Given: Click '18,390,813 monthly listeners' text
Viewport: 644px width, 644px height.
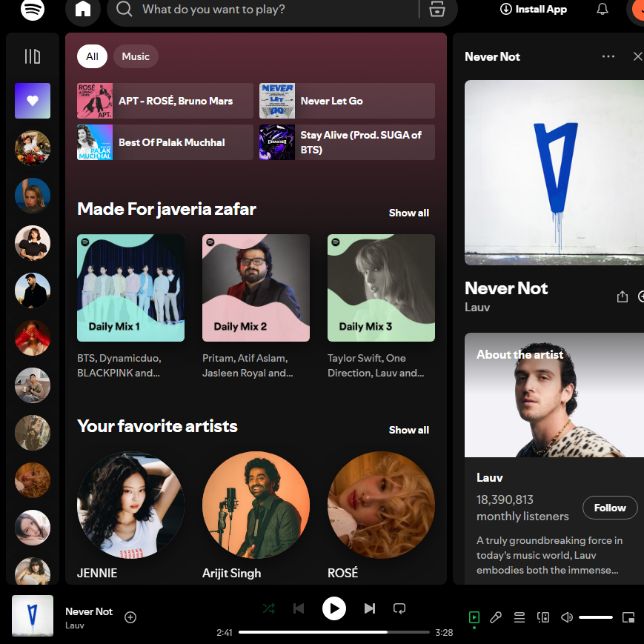Looking at the screenshot, I should pos(522,508).
